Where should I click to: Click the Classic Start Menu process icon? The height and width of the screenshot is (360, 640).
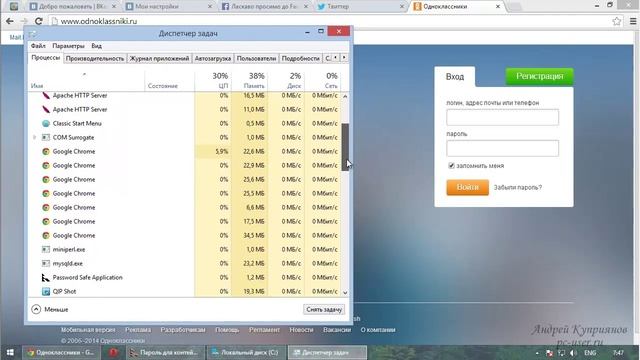point(46,123)
